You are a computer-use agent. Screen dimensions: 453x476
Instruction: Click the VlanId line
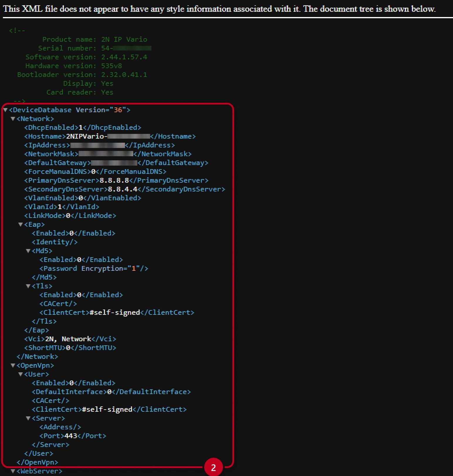(62, 207)
